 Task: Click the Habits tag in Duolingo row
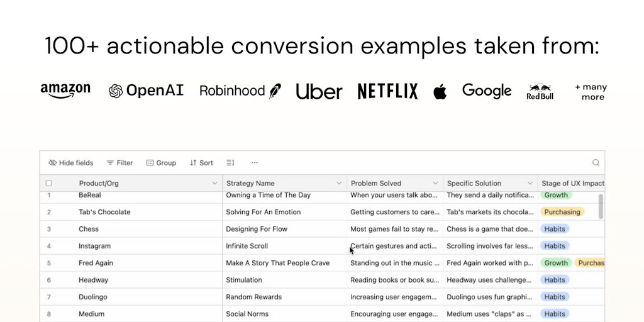pos(555,297)
